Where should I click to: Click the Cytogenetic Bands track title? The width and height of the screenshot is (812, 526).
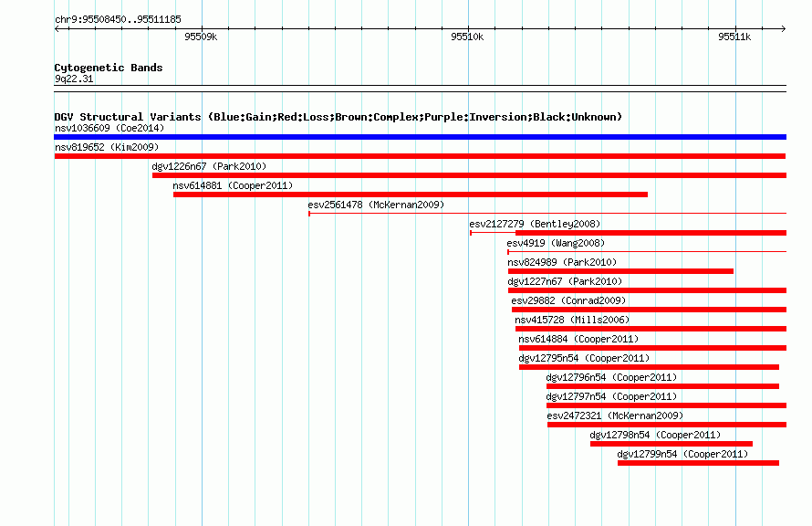click(x=109, y=68)
